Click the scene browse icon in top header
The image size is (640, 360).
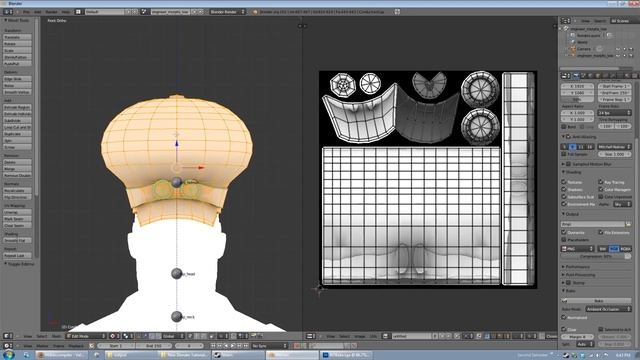[144, 12]
